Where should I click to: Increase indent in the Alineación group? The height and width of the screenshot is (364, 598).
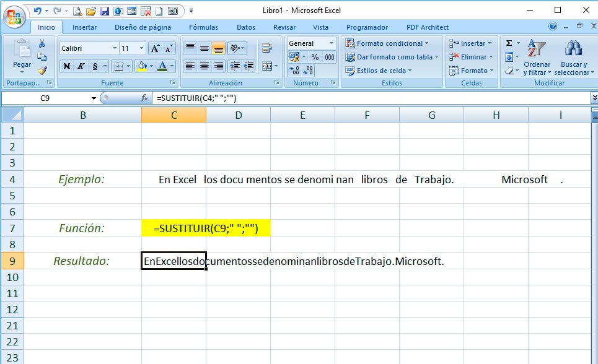pyautogui.click(x=248, y=66)
